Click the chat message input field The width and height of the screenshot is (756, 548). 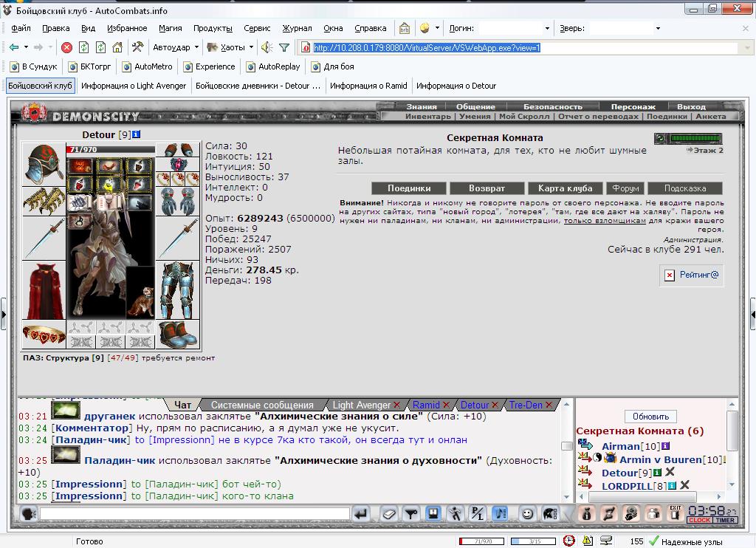pos(195,513)
